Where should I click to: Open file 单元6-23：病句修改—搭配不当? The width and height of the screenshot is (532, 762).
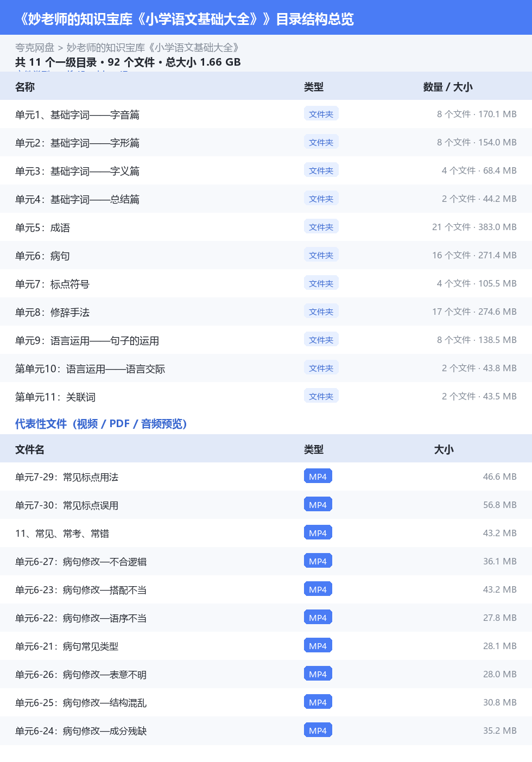(81, 590)
